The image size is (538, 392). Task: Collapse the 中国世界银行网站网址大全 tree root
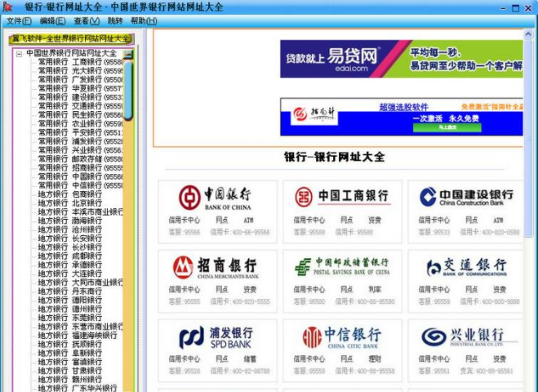(x=20, y=54)
